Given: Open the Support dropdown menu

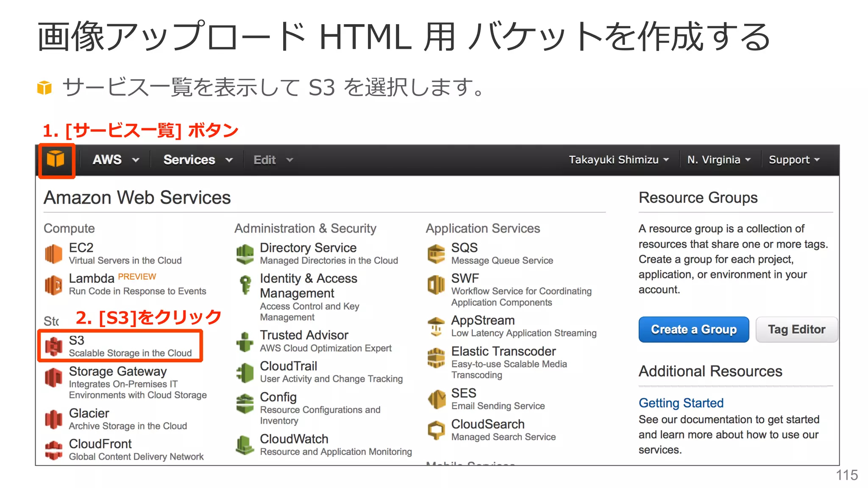Looking at the screenshot, I should (794, 160).
